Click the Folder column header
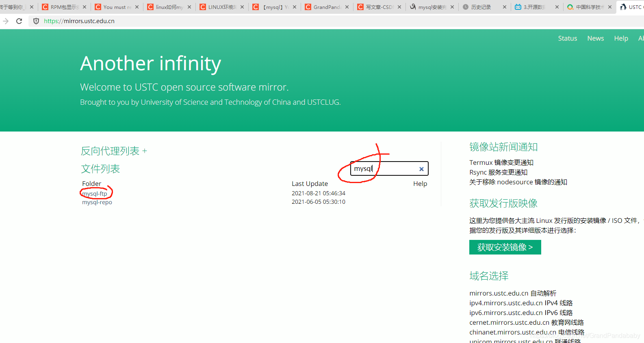Screen dimensions: 644x343 tap(92, 184)
